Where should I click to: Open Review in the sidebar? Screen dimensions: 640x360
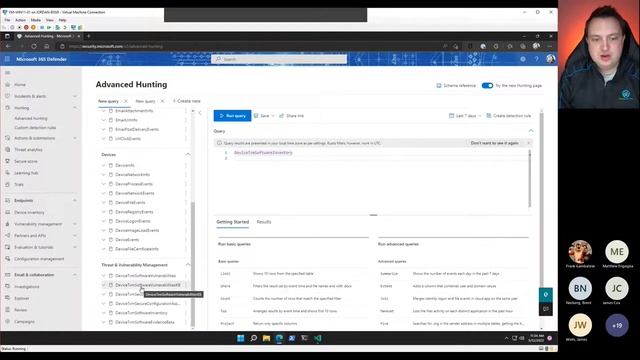click(x=20, y=310)
